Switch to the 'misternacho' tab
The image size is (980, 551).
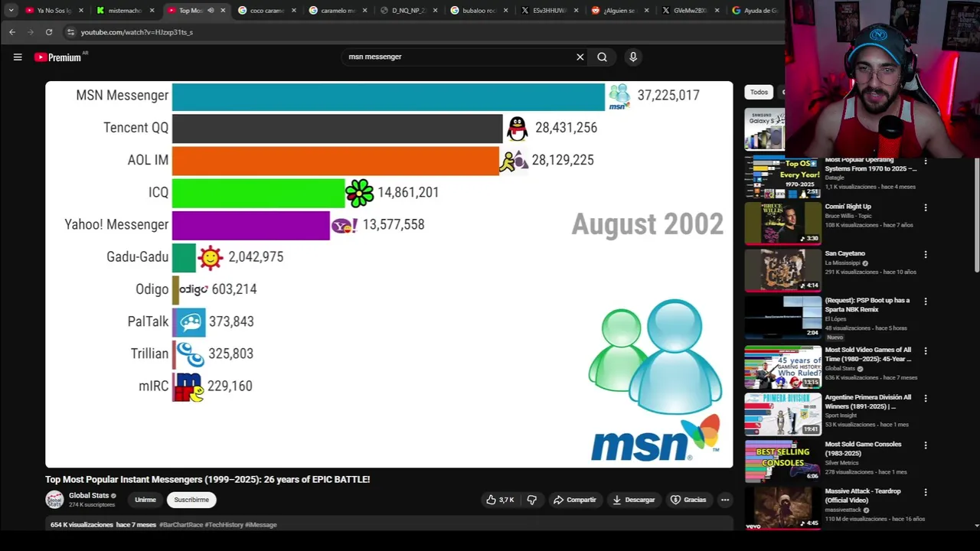[x=125, y=11]
